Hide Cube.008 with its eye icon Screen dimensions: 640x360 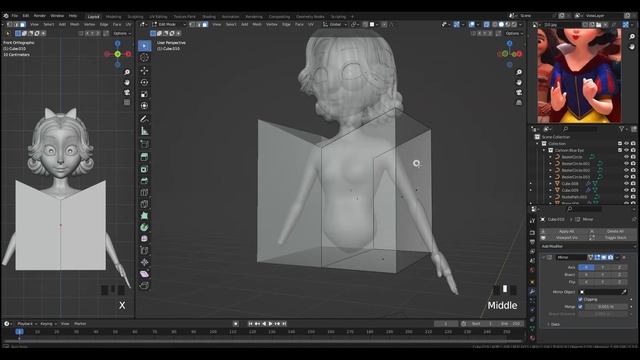coord(626,184)
